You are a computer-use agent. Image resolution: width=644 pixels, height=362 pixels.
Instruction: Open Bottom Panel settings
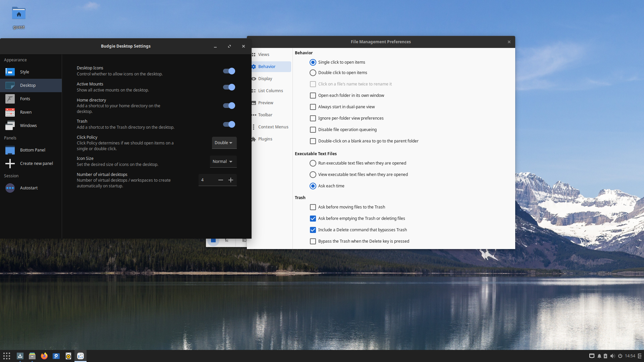click(x=31, y=150)
